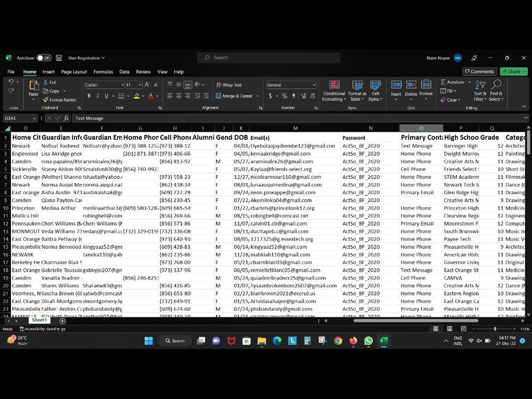This screenshot has width=532, height=399.
Task: Open the font color swatch
Action: (151, 96)
